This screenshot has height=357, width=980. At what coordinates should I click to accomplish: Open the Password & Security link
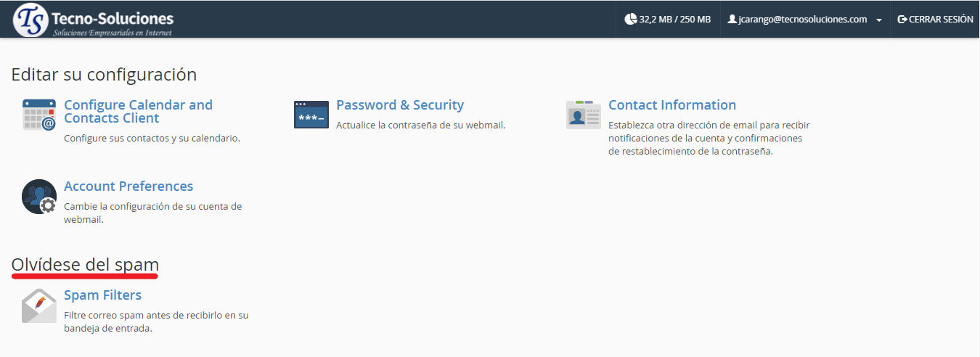[x=400, y=105]
